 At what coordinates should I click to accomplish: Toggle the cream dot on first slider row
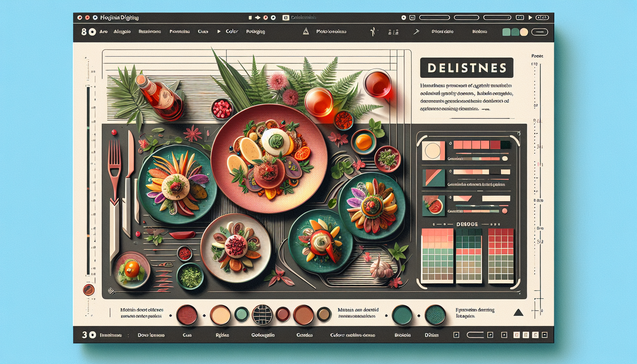(505, 159)
